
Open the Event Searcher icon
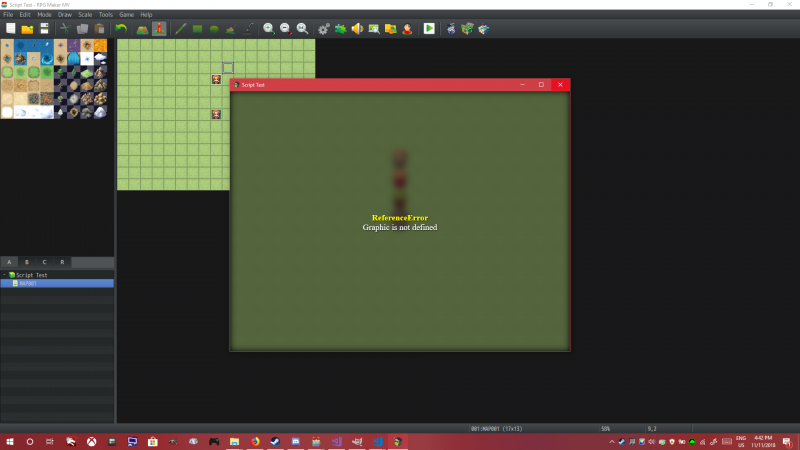pyautogui.click(x=374, y=29)
